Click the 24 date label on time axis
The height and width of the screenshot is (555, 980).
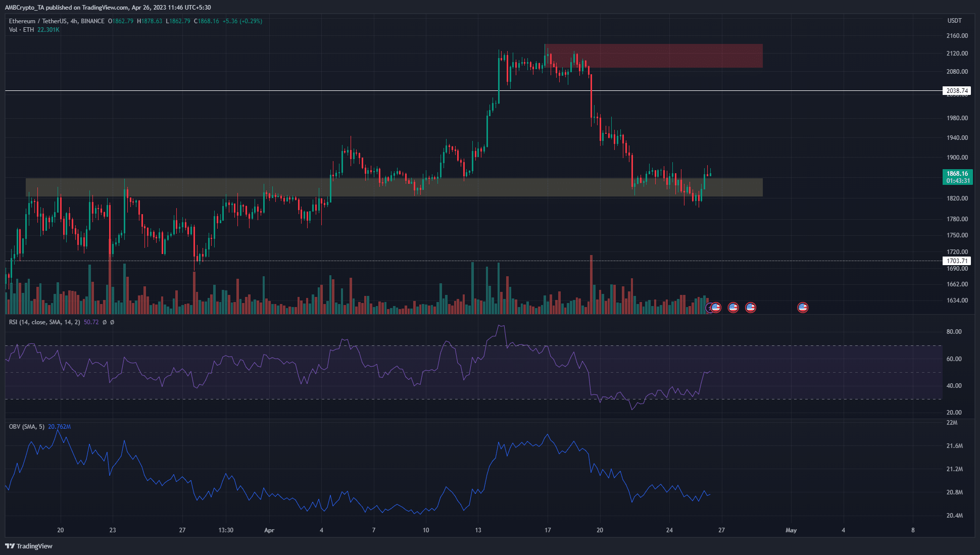[x=669, y=530]
